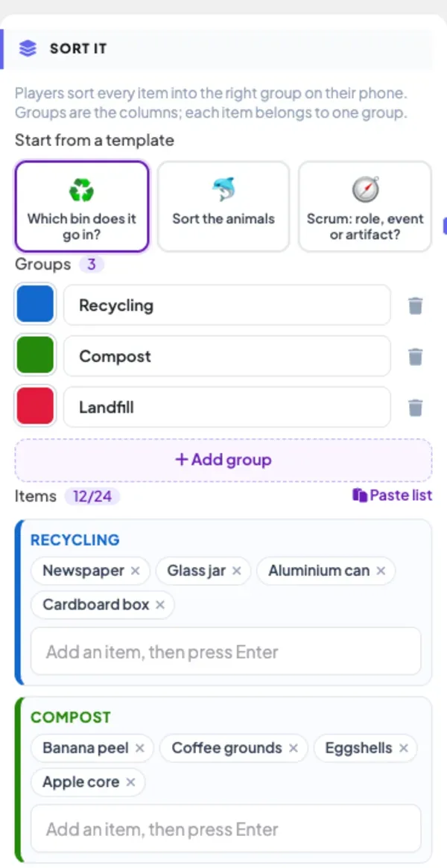Remove the Aluminium can item

click(x=381, y=571)
